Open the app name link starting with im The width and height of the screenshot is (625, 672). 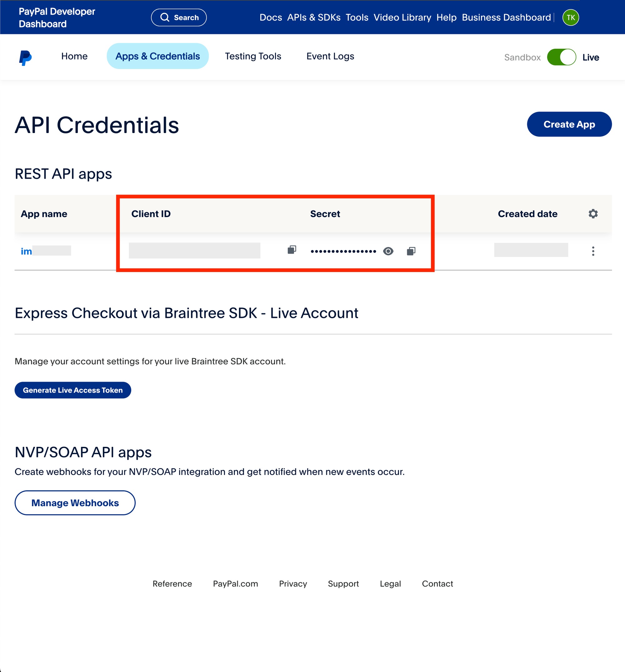(46, 251)
